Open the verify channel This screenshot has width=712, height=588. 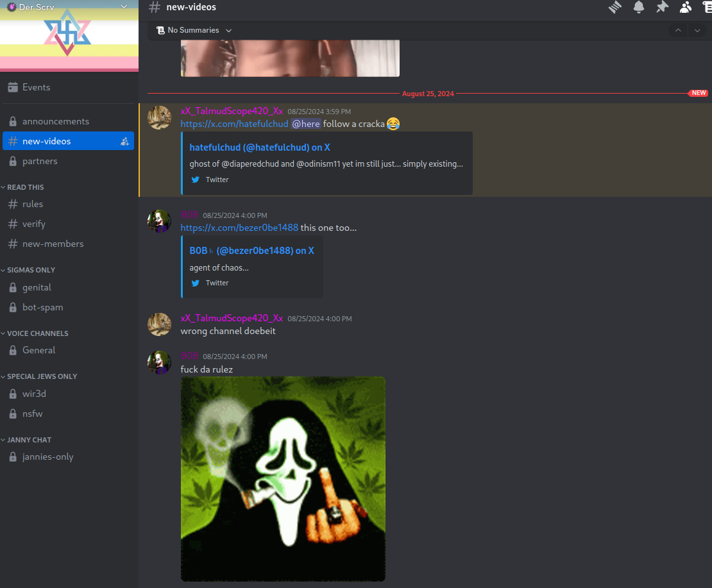coord(68,224)
